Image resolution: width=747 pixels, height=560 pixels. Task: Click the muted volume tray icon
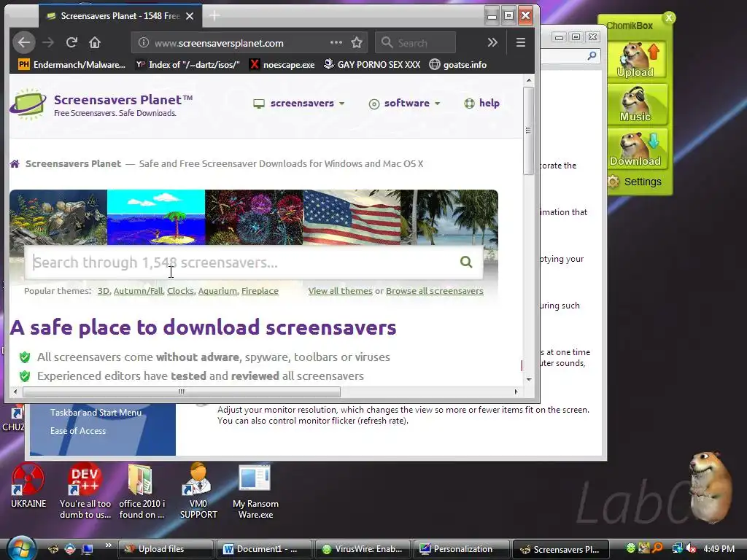click(x=690, y=549)
